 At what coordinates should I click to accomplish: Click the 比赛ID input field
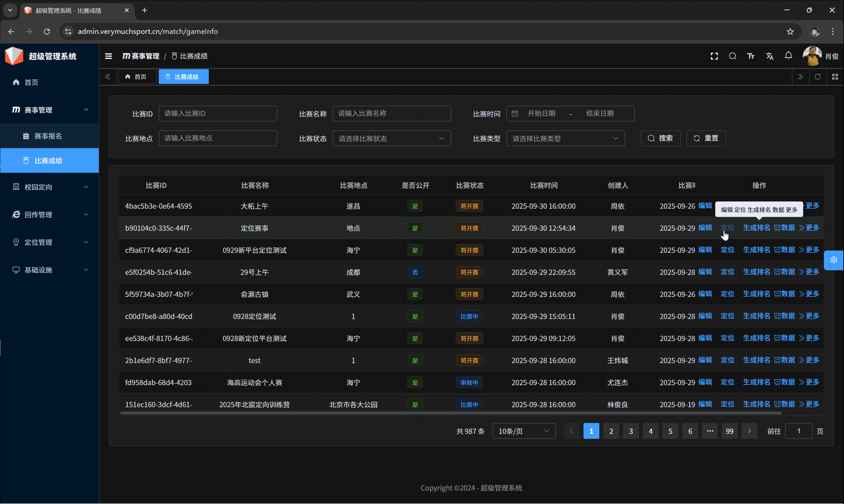click(x=217, y=114)
